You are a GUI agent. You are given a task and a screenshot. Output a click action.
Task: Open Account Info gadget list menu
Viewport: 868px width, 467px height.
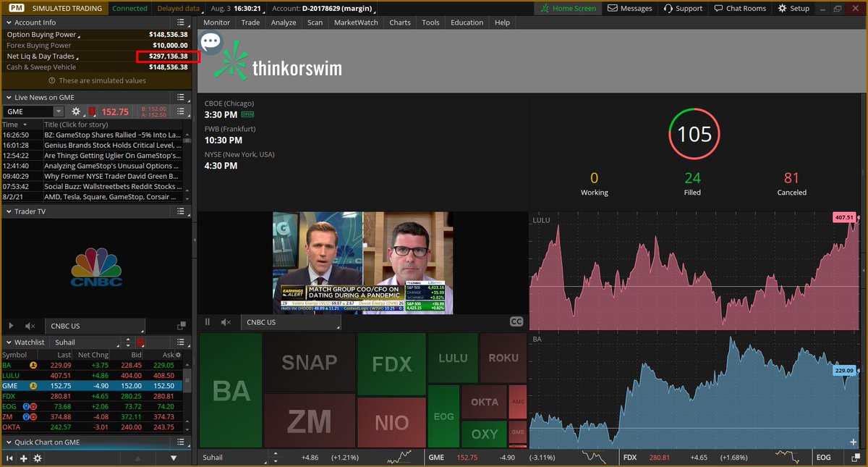click(181, 22)
